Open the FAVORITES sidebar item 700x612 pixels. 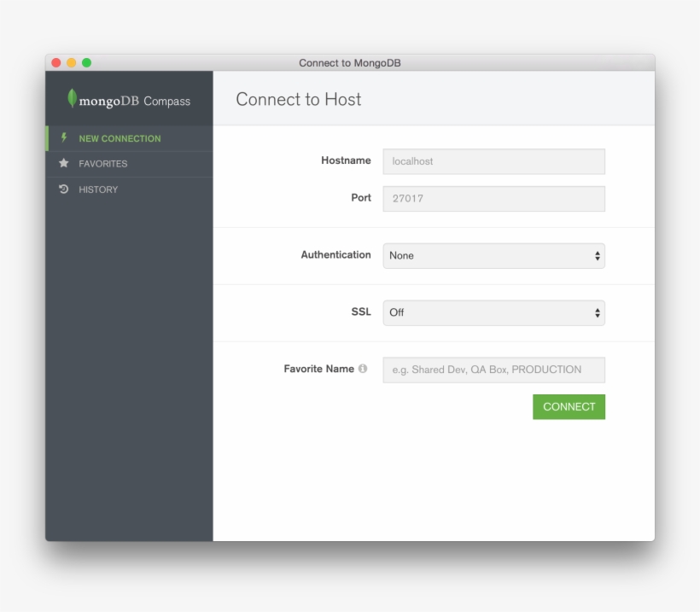pyautogui.click(x=129, y=164)
